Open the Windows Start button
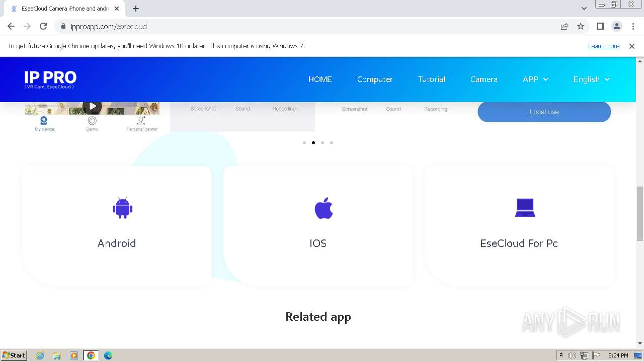 point(14,355)
